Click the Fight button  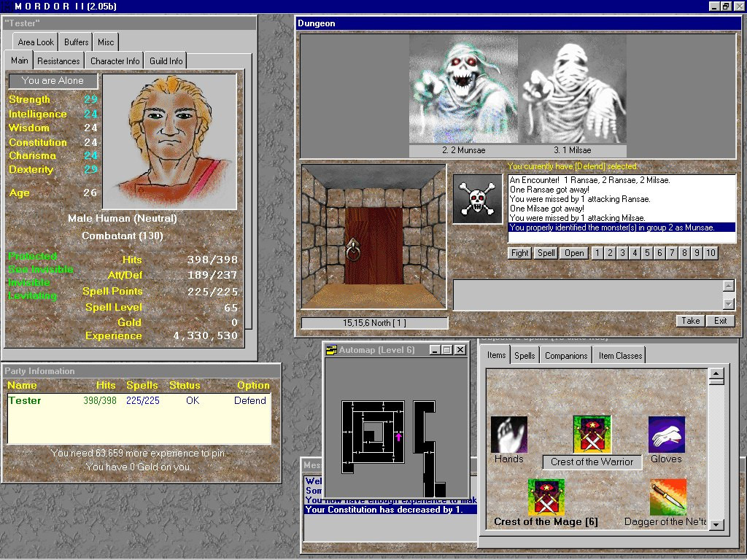click(519, 253)
